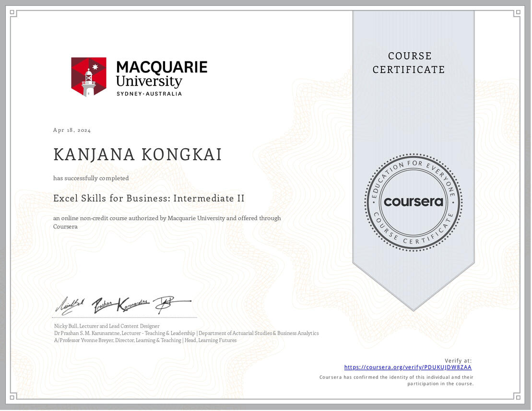Viewport: 532px width, 411px height.
Task: Click the Nicky Bull, Lecturer credit line
Action: pos(106,326)
